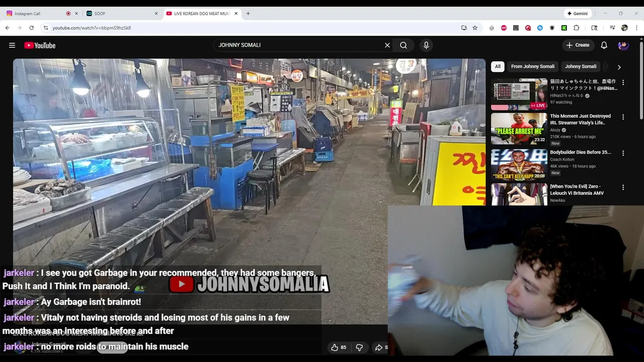Select the Johnny Somali filter chip
The width and height of the screenshot is (644, 362).
click(x=581, y=66)
